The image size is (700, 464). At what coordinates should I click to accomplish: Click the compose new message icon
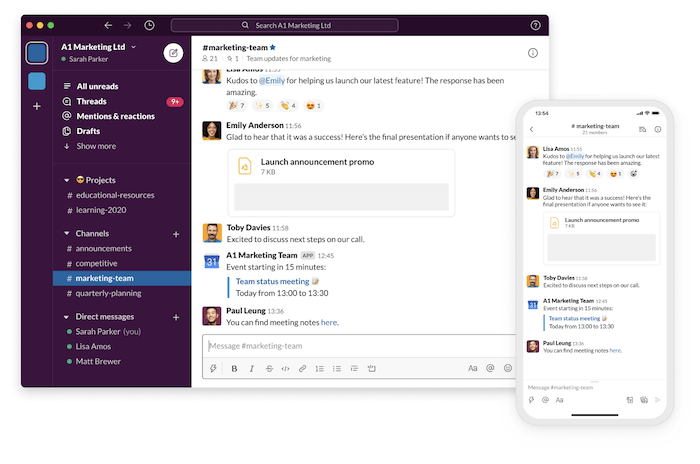173,53
